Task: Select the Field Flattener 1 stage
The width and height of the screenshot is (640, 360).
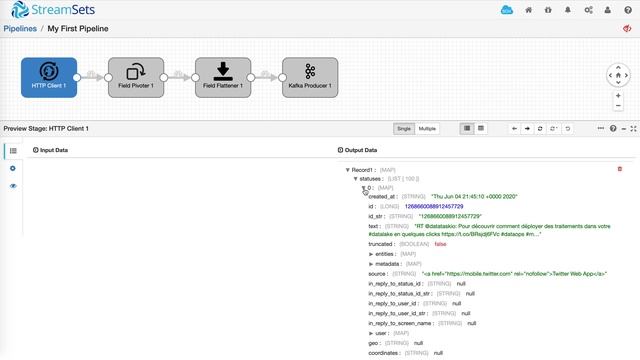Action: [x=223, y=78]
